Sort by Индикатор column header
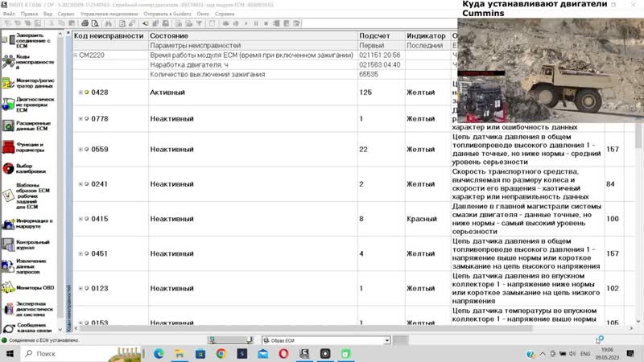This screenshot has height=362, width=644. [427, 35]
